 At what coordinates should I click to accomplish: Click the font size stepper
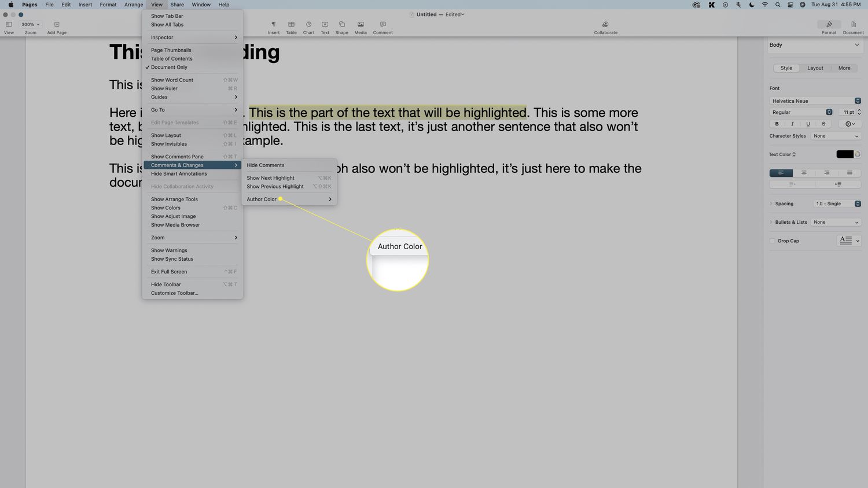coord(859,112)
